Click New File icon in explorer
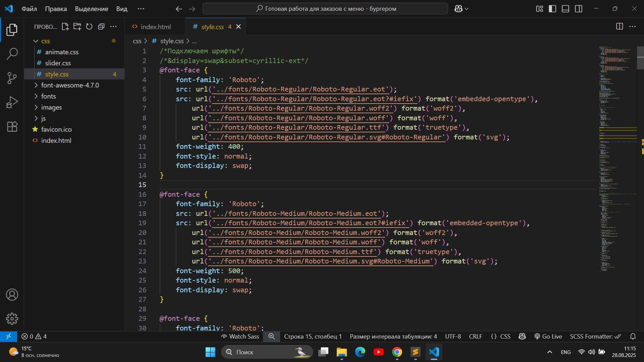 pos(65,27)
